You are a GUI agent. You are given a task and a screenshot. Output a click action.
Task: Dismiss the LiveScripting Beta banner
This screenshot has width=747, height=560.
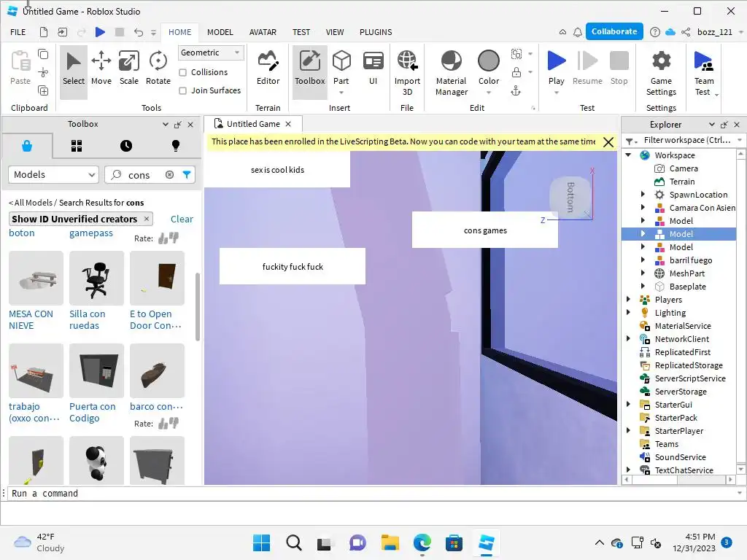point(608,142)
